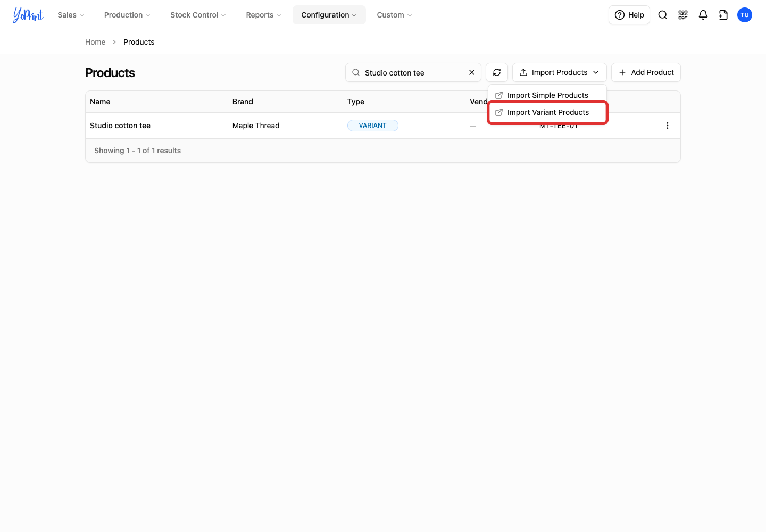Click the Type column header
The height and width of the screenshot is (532, 766).
(x=356, y=102)
